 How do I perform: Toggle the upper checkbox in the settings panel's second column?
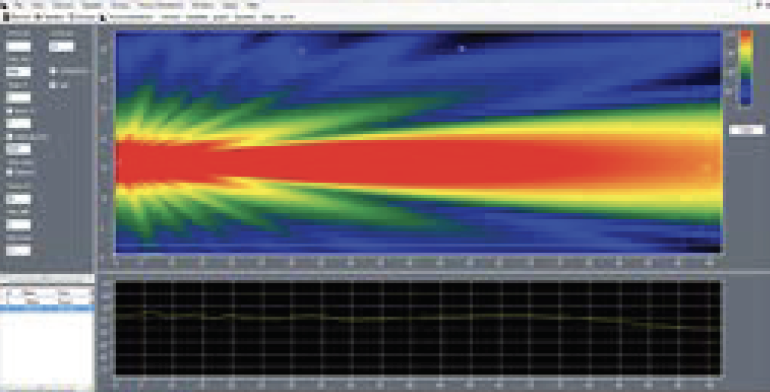53,70
